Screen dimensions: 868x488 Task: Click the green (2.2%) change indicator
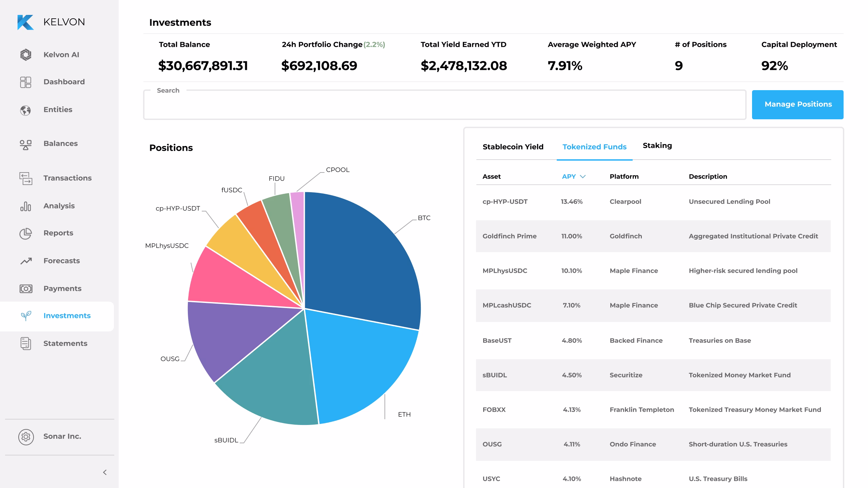pos(374,44)
